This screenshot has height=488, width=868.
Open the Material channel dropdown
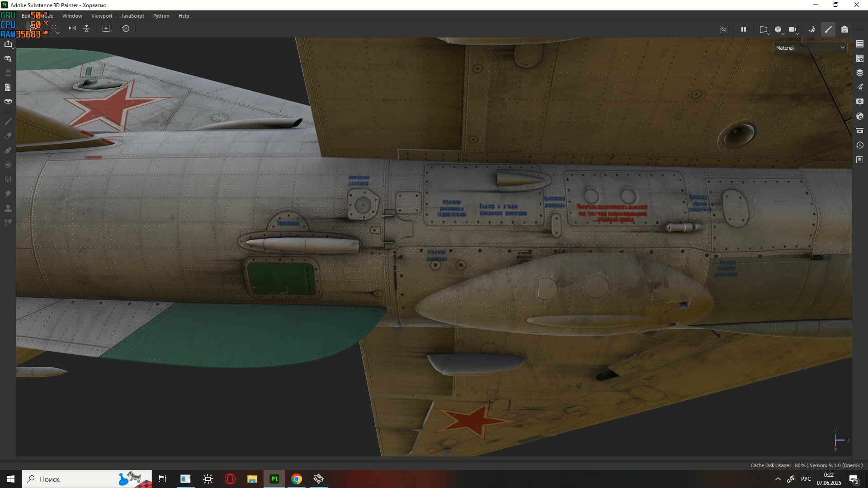pos(810,48)
